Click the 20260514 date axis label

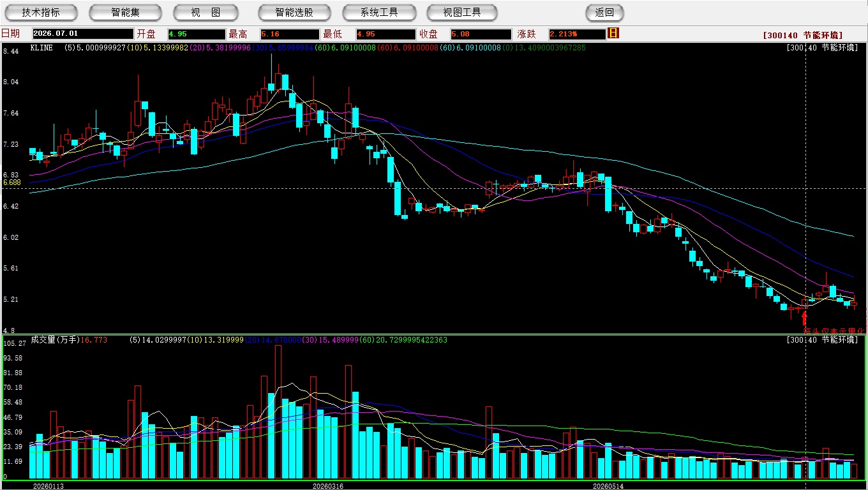pyautogui.click(x=608, y=486)
